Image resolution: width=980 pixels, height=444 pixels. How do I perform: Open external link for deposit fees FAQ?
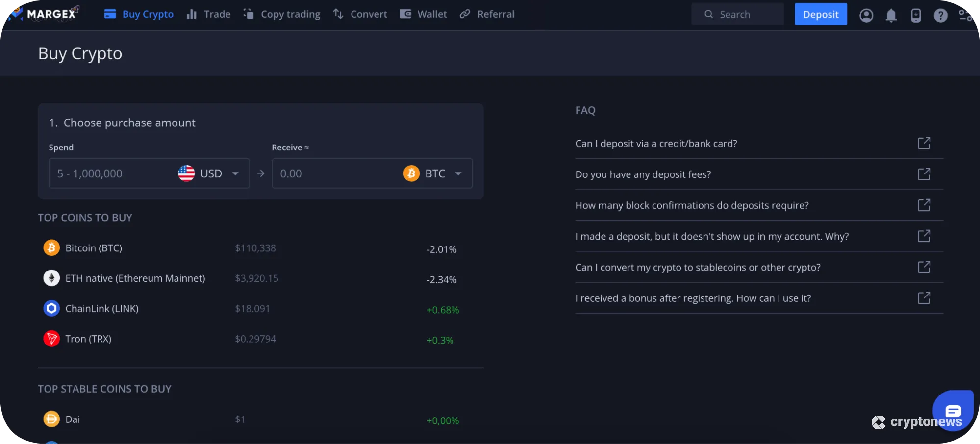pos(924,174)
